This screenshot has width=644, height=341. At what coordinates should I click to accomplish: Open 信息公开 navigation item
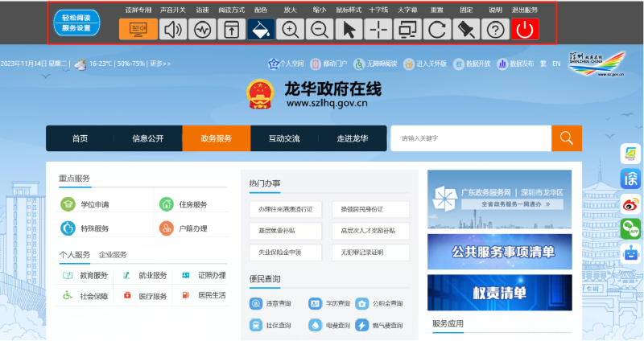click(x=148, y=138)
